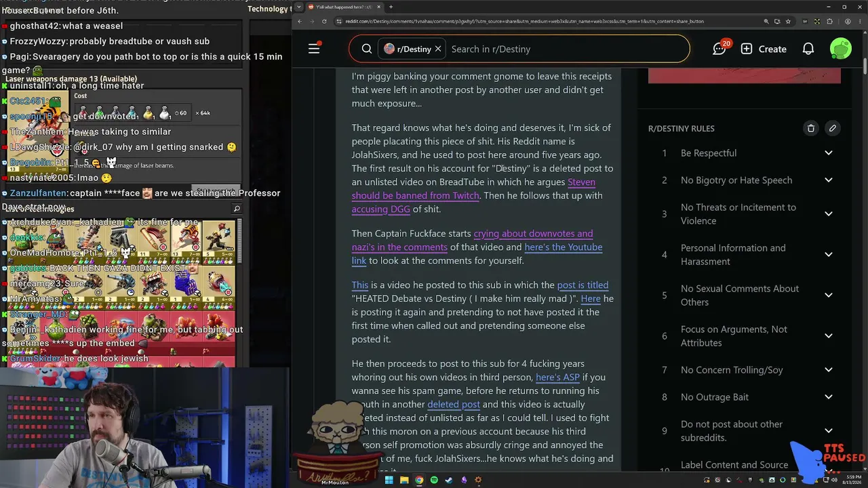Expand the No Outrage Bait rule
The height and width of the screenshot is (488, 868).
pyautogui.click(x=828, y=397)
